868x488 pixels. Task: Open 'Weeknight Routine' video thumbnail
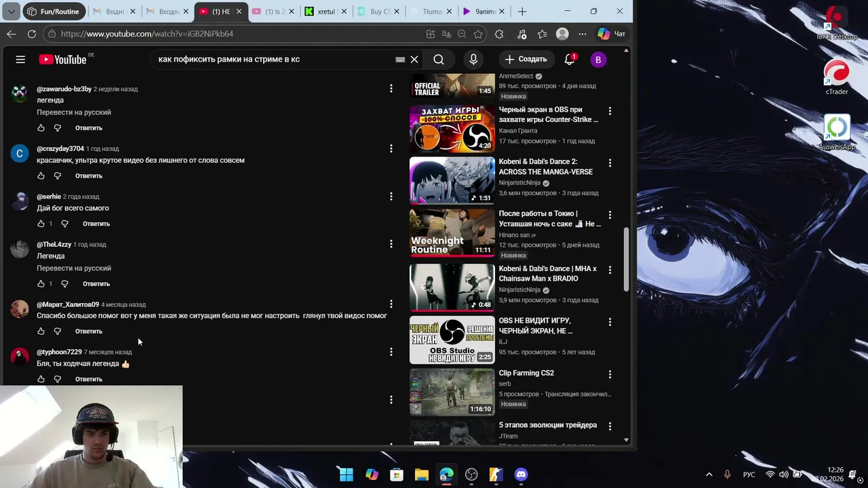coord(452,232)
